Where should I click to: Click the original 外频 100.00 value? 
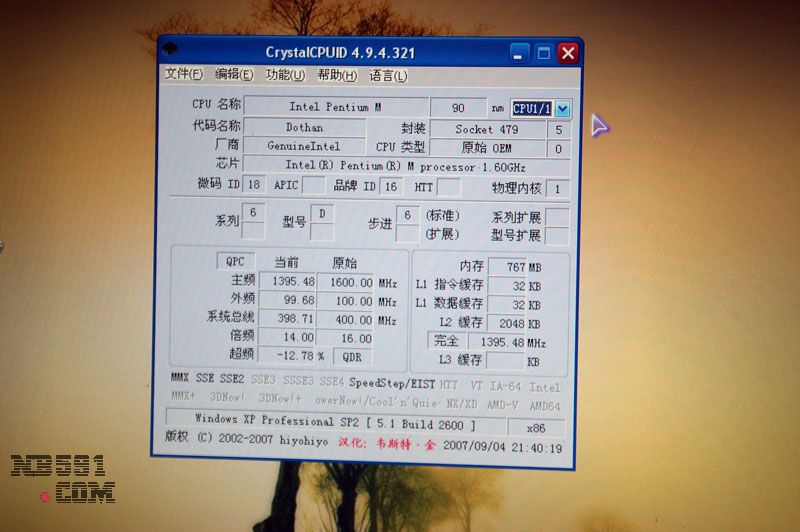pyautogui.click(x=345, y=301)
